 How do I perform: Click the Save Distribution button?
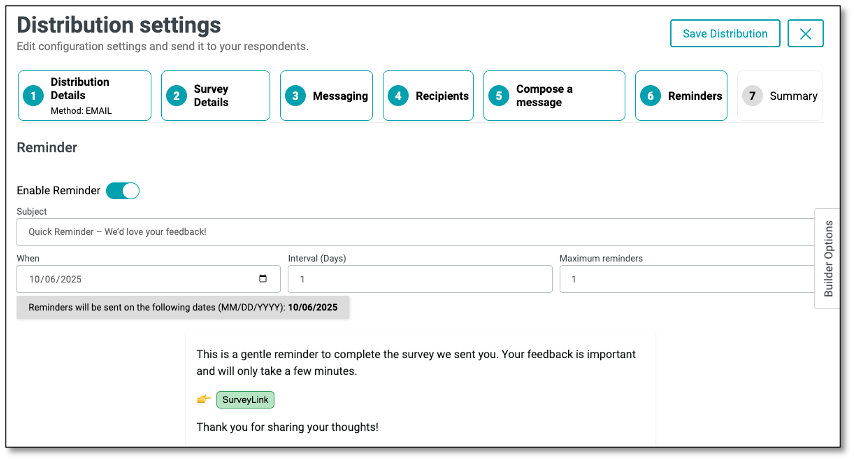pos(725,33)
